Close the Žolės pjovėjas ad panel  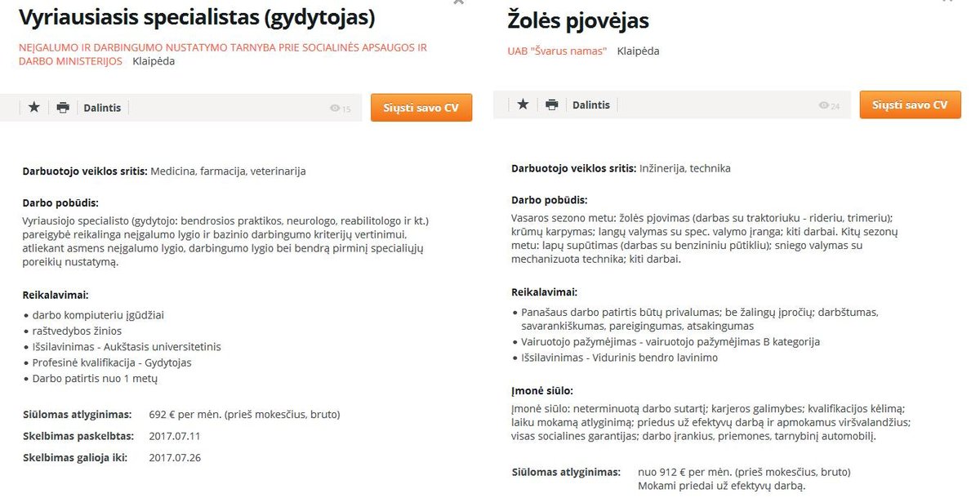(x=947, y=2)
